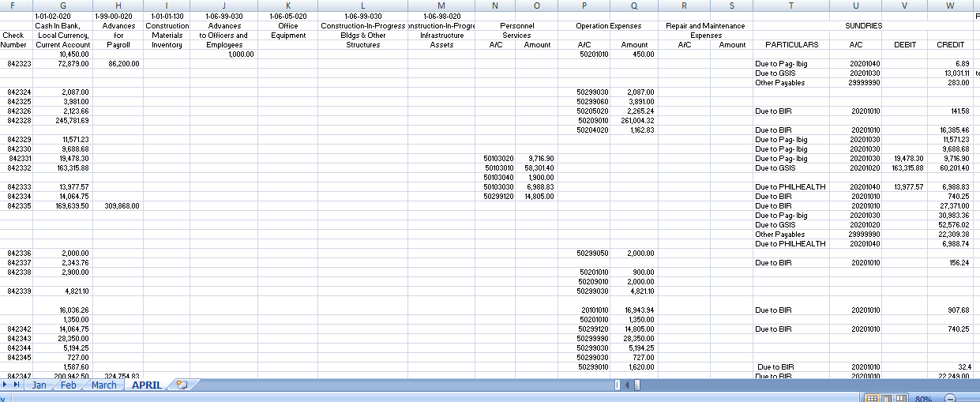Click the Insert Worksheet icon

pos(182,385)
